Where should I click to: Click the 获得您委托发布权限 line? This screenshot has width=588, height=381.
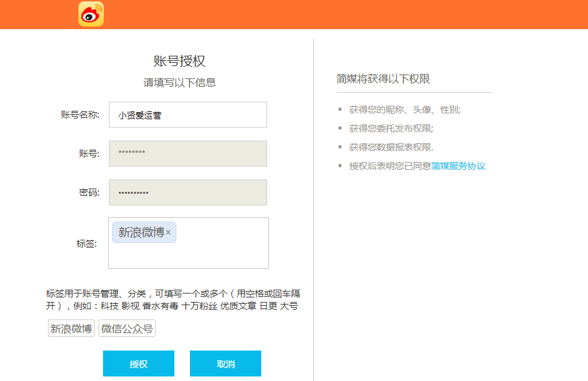[x=391, y=128]
